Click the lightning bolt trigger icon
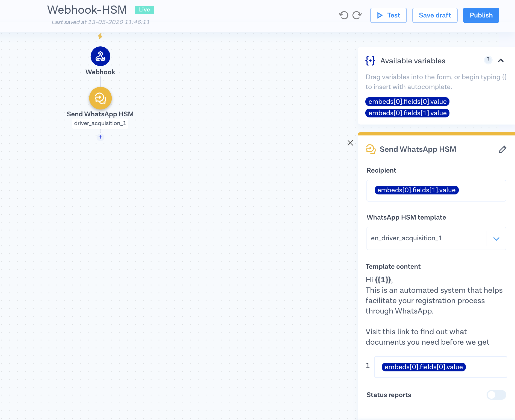 coord(100,36)
